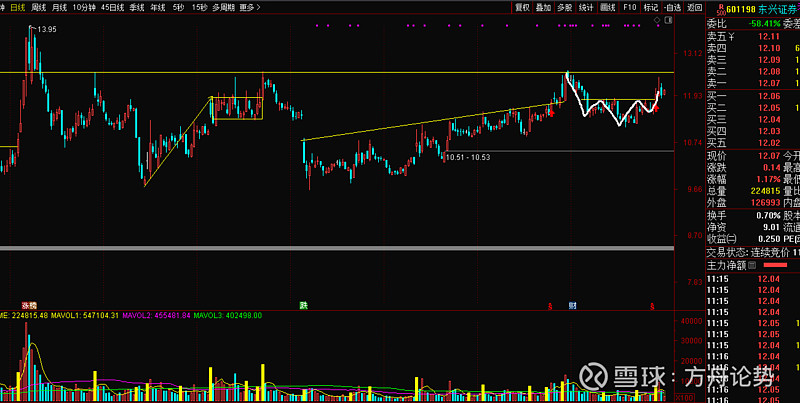Click the 返回 back button
Image resolution: width=800 pixels, height=403 pixels.
pyautogui.click(x=691, y=7)
